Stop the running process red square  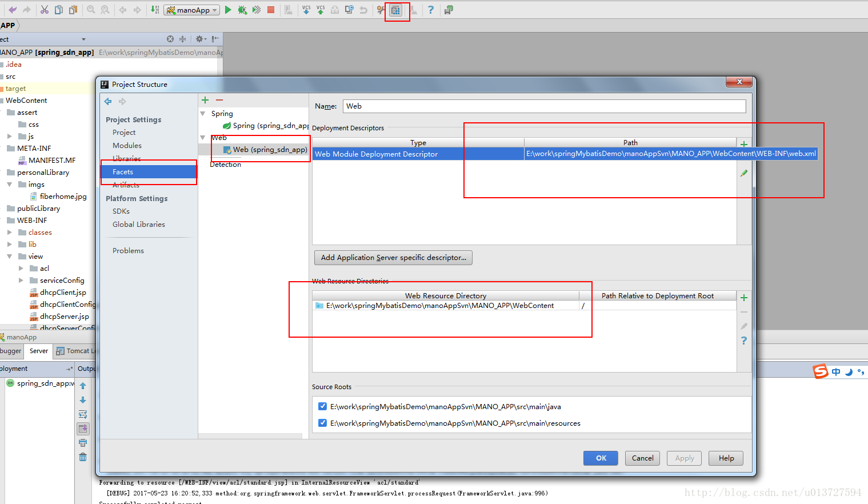tap(271, 10)
